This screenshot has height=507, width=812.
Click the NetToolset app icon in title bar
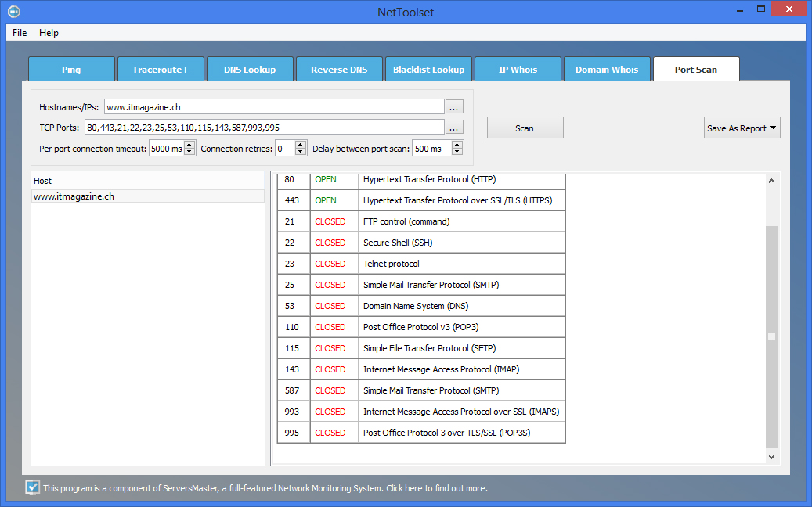14,11
